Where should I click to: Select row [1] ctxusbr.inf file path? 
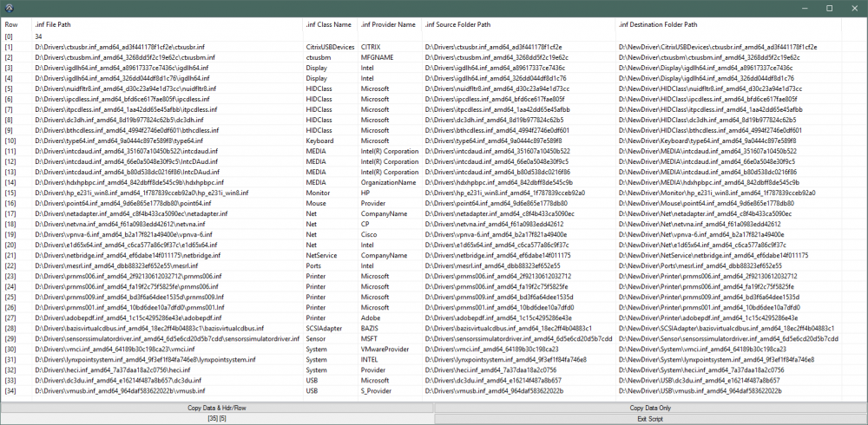click(120, 47)
